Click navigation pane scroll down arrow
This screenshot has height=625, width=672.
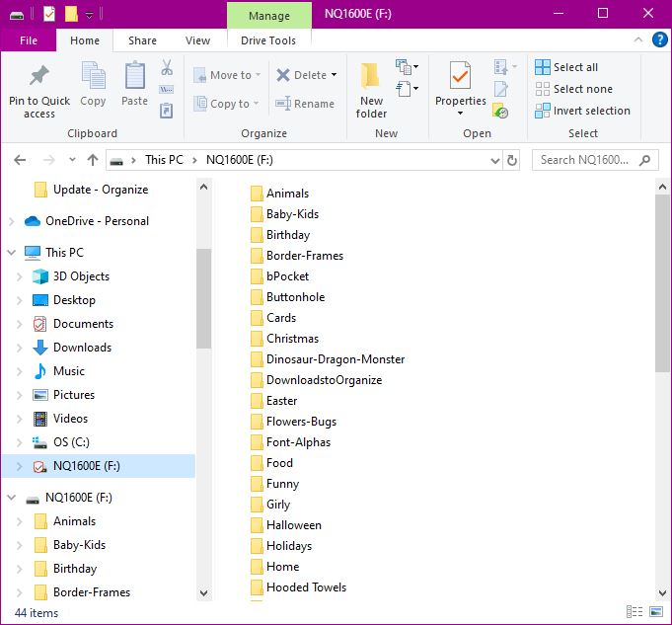point(204,592)
